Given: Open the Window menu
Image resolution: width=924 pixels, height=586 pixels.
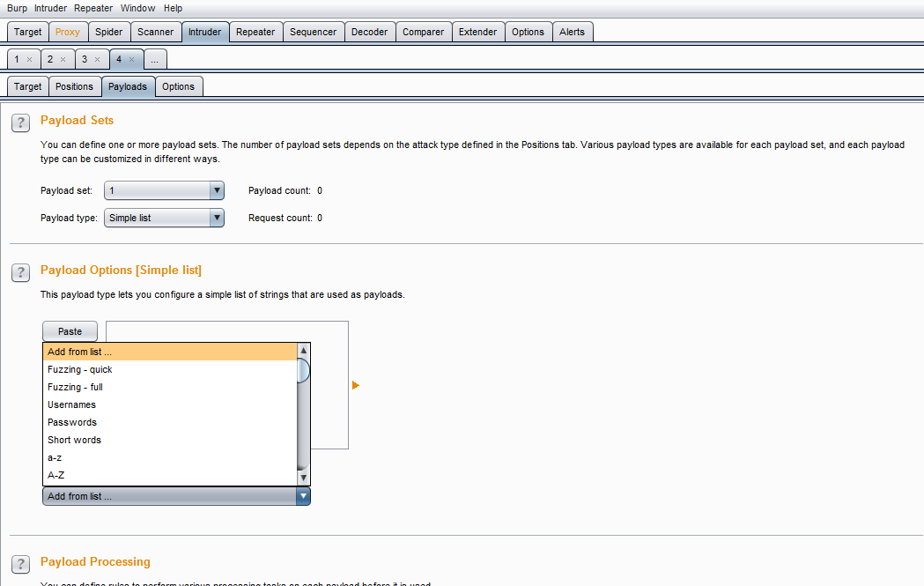Looking at the screenshot, I should click(138, 8).
